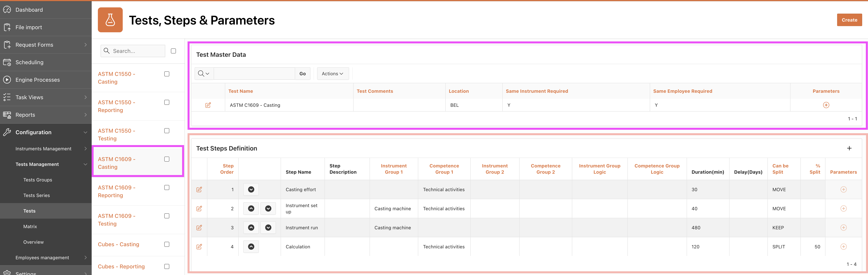Open Tests Groups menu item
Image resolution: width=868 pixels, height=275 pixels.
[x=38, y=180]
